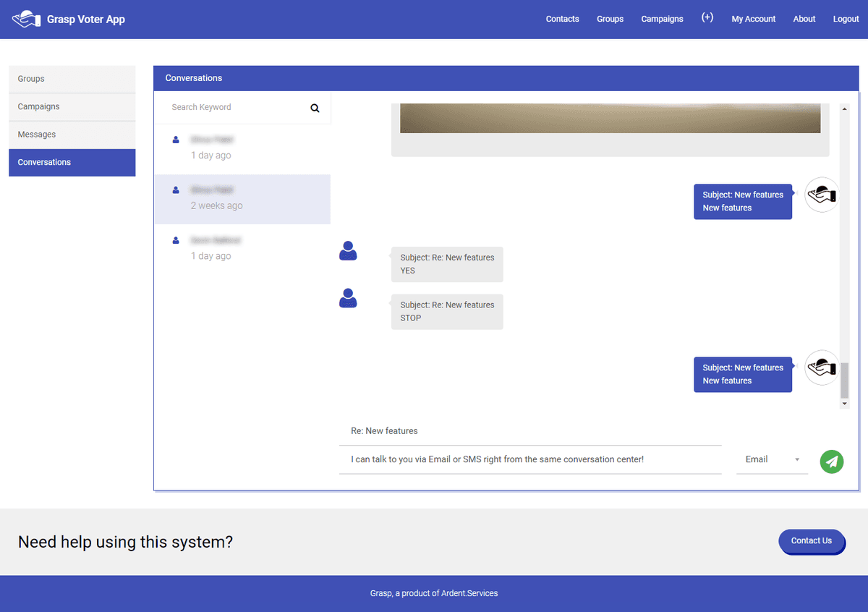The image size is (868, 612).
Task: Open My Account from the top bar
Action: [x=753, y=20]
